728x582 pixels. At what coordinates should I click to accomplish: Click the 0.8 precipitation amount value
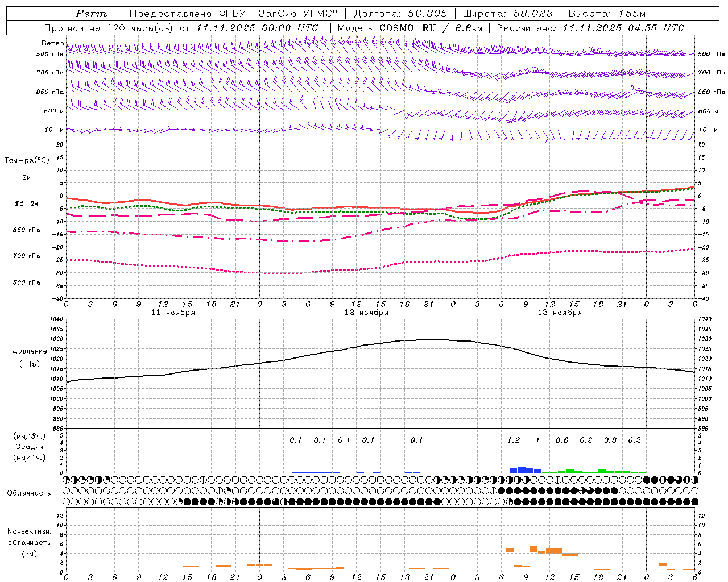610,440
